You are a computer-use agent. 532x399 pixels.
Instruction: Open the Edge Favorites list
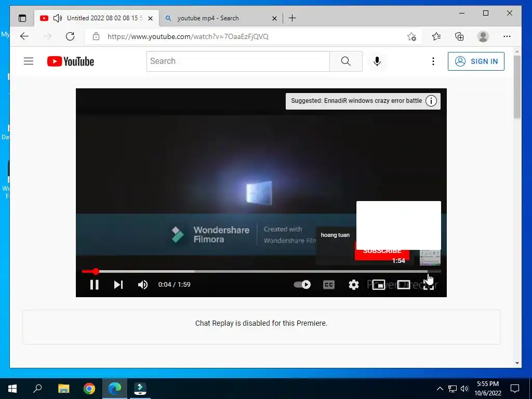(x=436, y=36)
